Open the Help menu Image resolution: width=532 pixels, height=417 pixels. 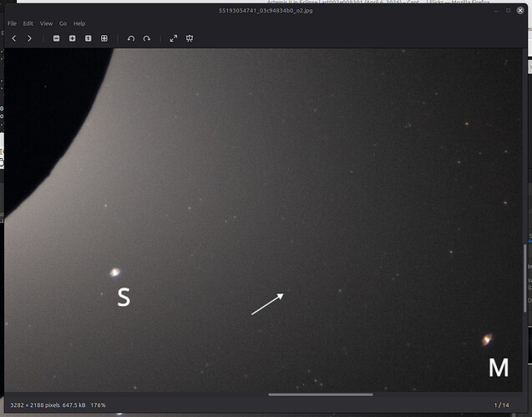click(79, 23)
